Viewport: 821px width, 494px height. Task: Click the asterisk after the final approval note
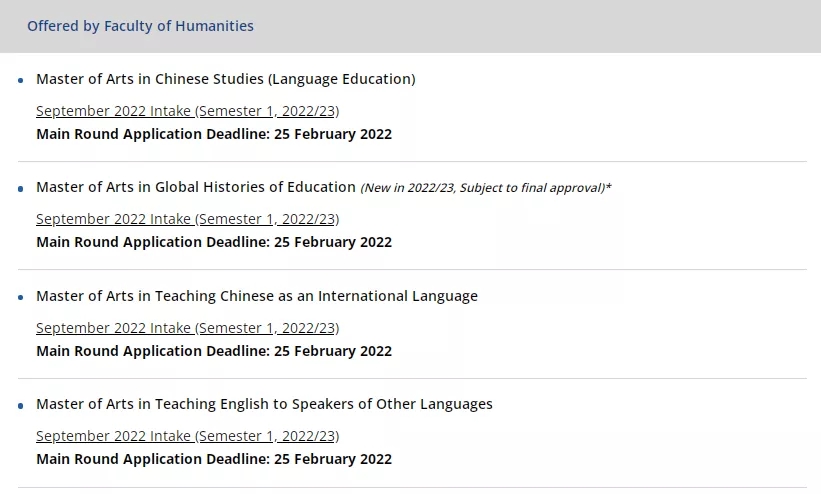point(608,185)
